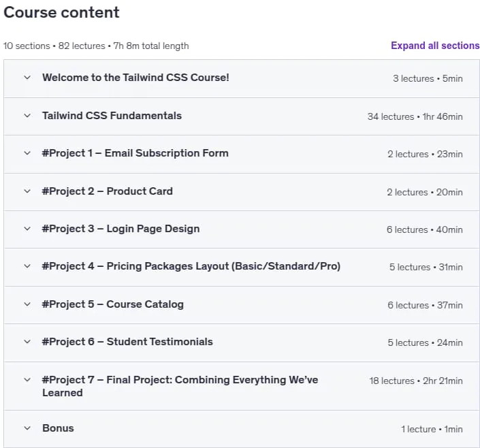Expand chevron beside Tailwind CSS Fundamentals
Viewport: 480px width, 448px height.
(27, 116)
